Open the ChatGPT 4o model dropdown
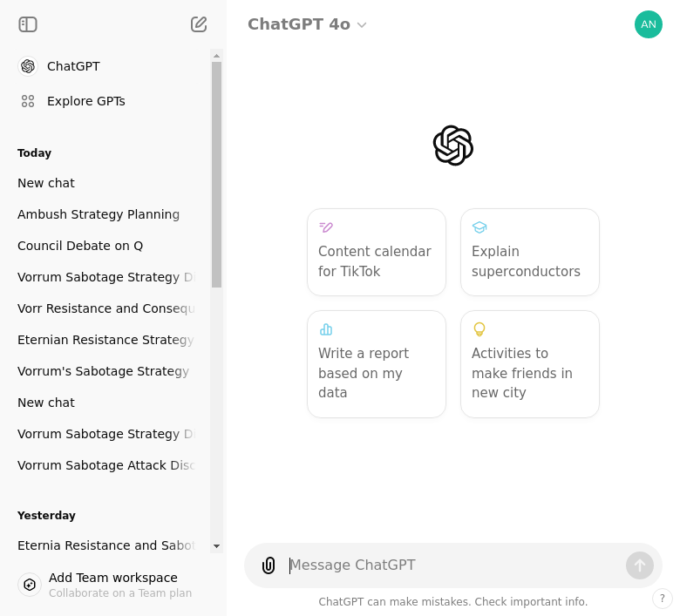 (307, 24)
